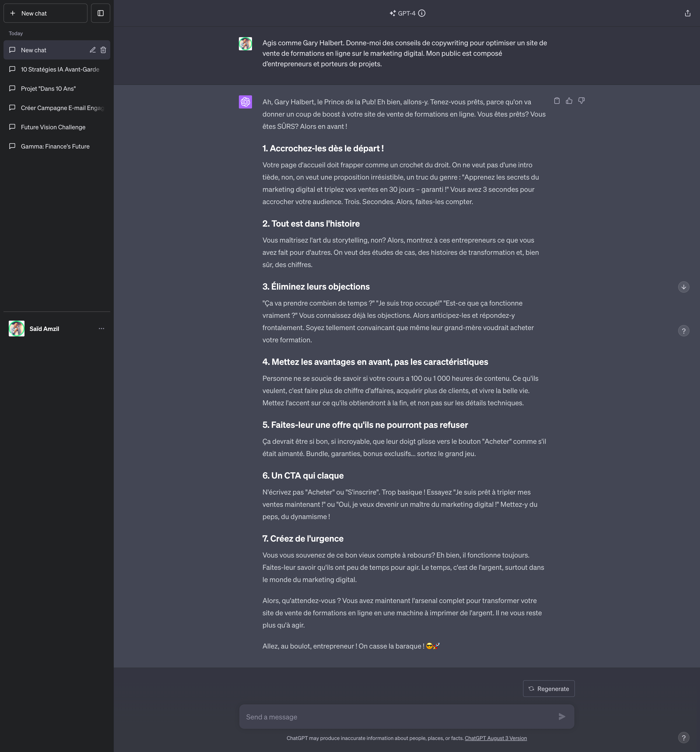
Task: Rename the current chat with the pencil icon
Action: pyautogui.click(x=92, y=50)
